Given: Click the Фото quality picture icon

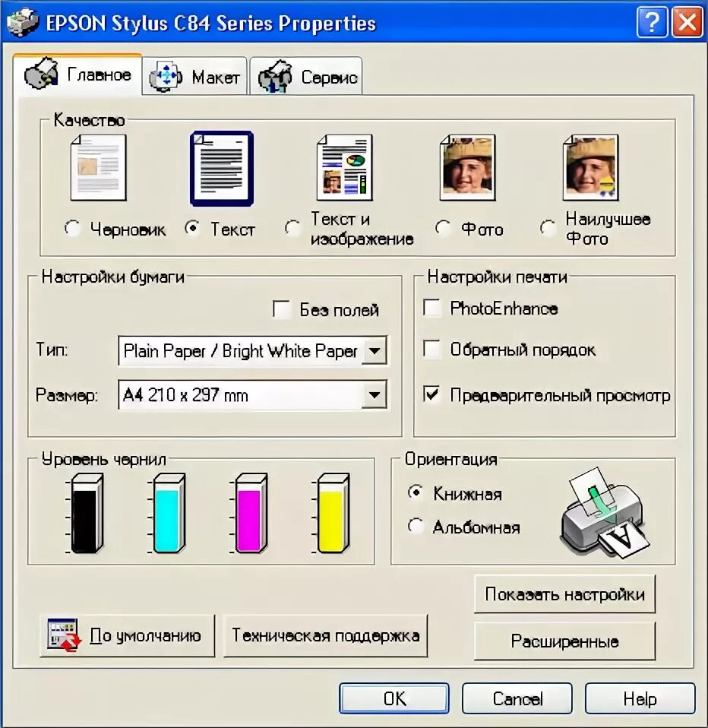Looking at the screenshot, I should [x=468, y=168].
